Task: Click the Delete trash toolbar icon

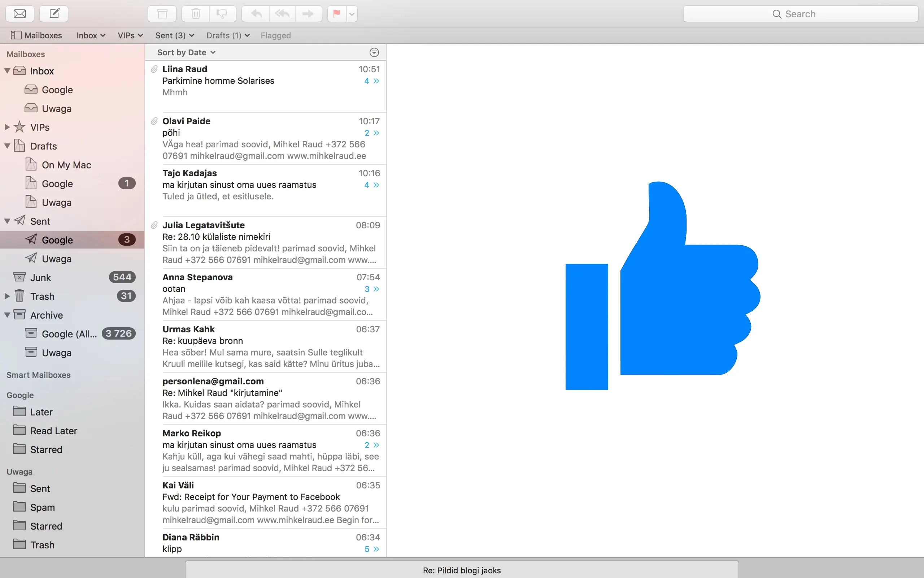Action: point(196,14)
